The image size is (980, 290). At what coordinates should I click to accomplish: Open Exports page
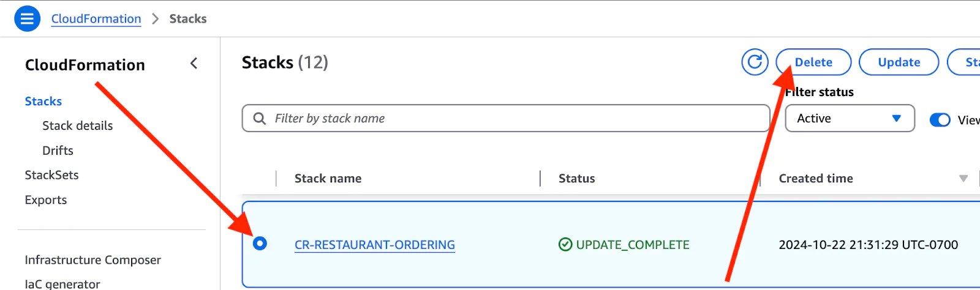pyautogui.click(x=46, y=200)
